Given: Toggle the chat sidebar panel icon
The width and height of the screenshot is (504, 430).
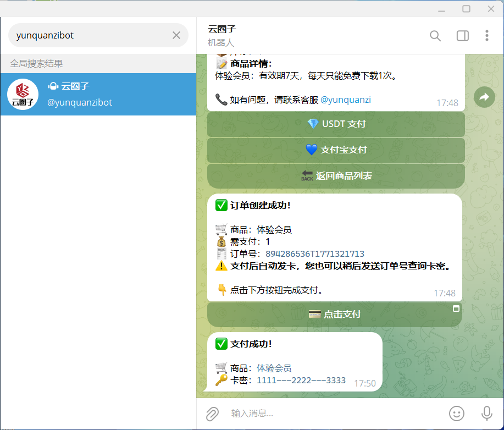Looking at the screenshot, I should click(x=462, y=35).
